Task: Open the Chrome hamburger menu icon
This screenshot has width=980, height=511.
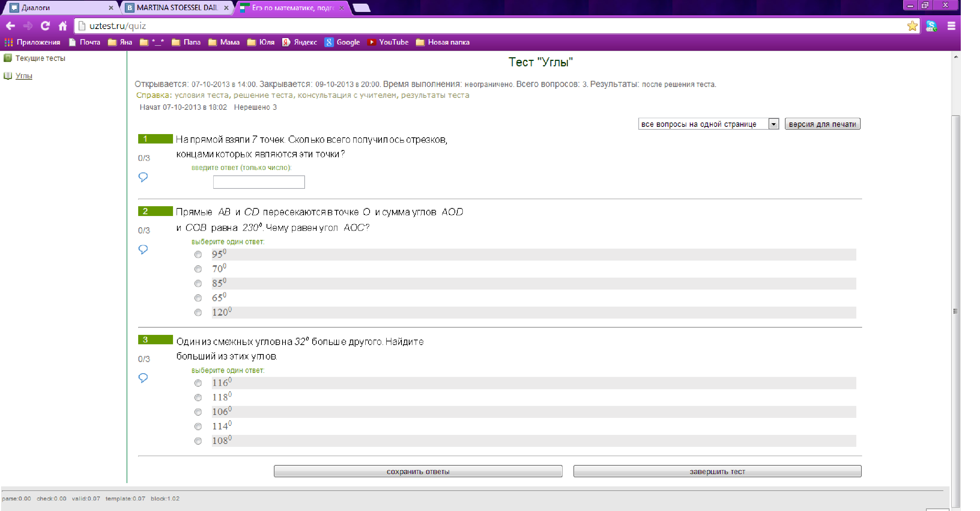Action: click(951, 26)
